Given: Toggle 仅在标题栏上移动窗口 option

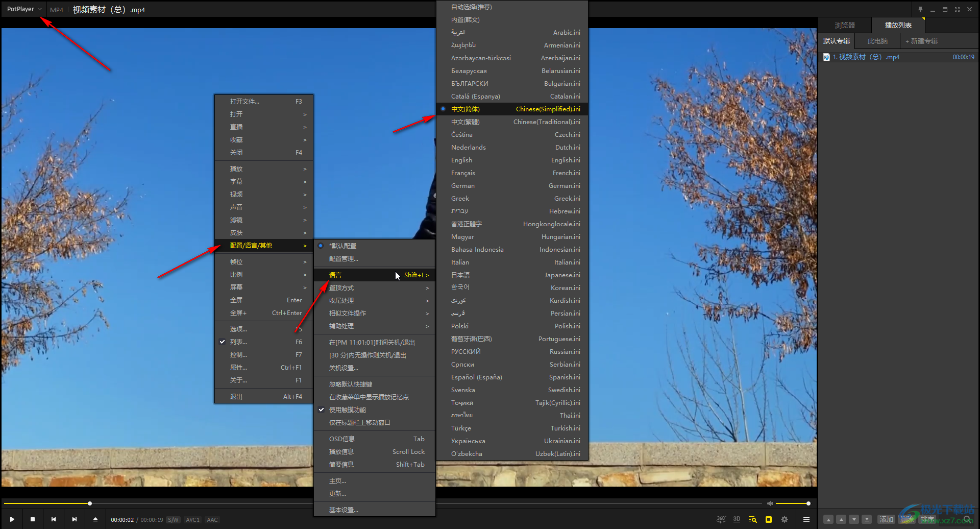Looking at the screenshot, I should [375, 423].
